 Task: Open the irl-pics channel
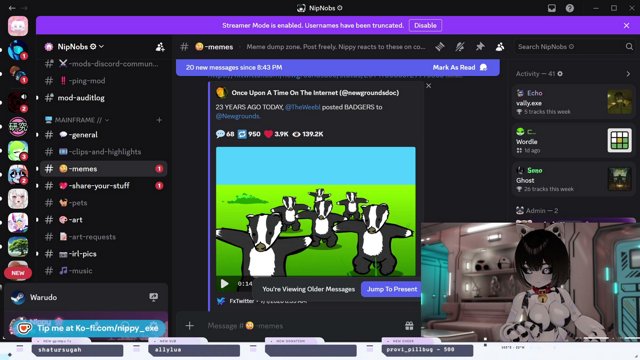(104, 254)
